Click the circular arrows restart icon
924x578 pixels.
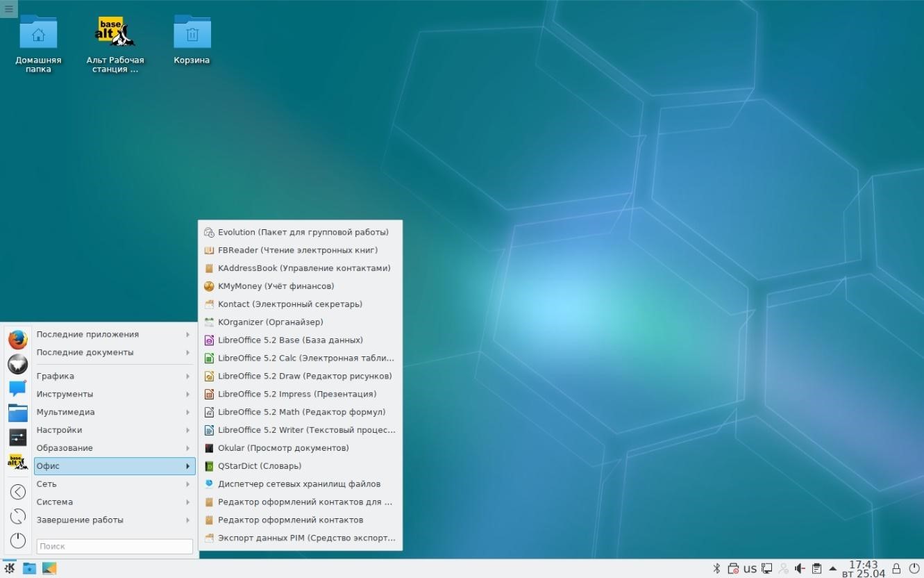tap(18, 516)
